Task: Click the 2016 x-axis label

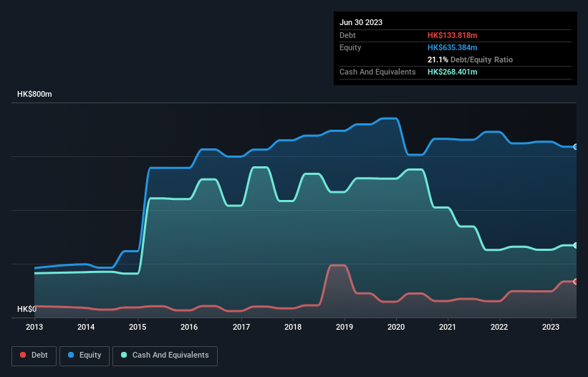Action: 189,327
